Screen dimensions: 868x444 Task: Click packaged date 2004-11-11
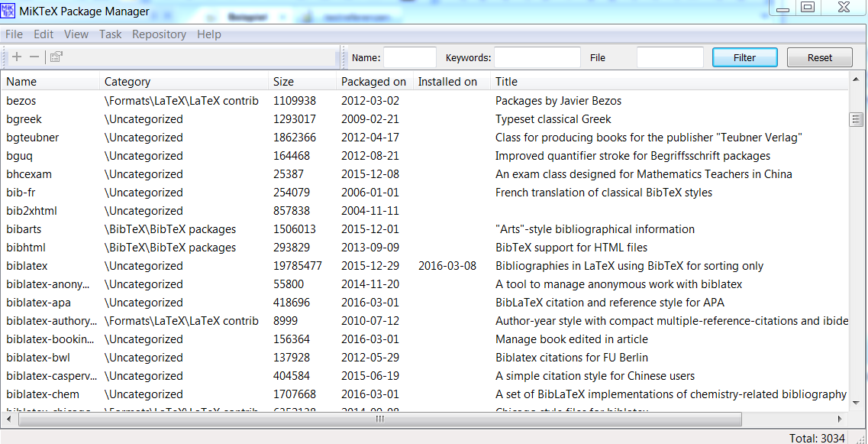[369, 211]
